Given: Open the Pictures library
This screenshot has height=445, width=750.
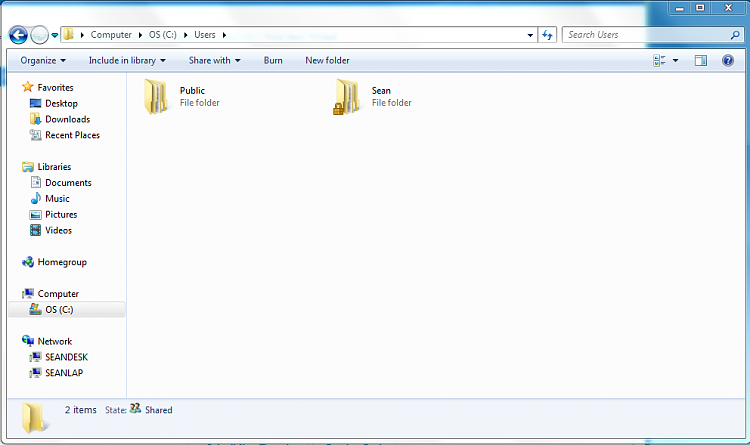Looking at the screenshot, I should (x=61, y=214).
